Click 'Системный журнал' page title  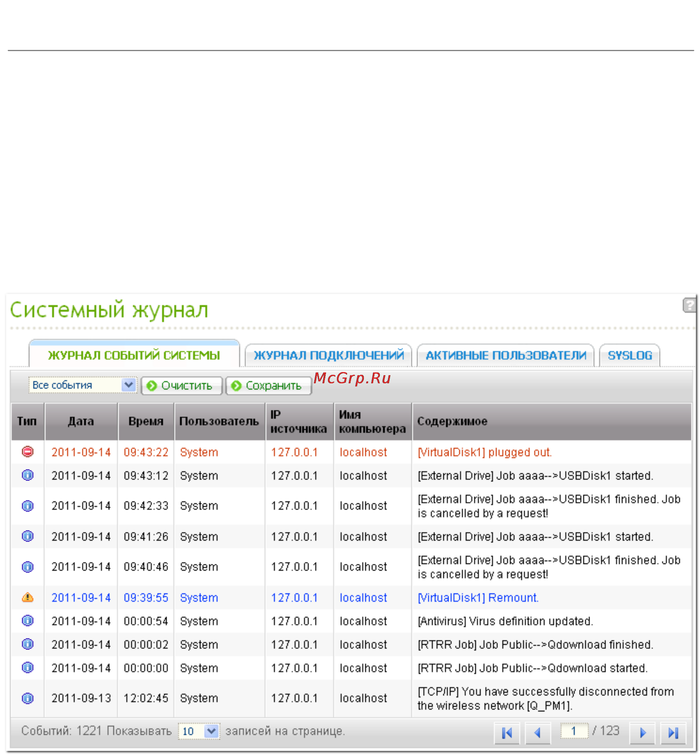click(x=109, y=310)
